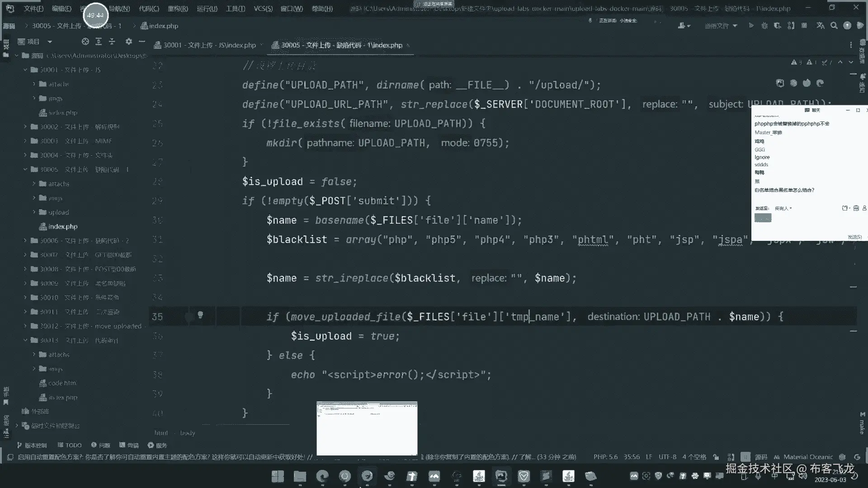868x488 pixels.
Task: Click the floating browser preview thumbnail
Action: pos(367,428)
